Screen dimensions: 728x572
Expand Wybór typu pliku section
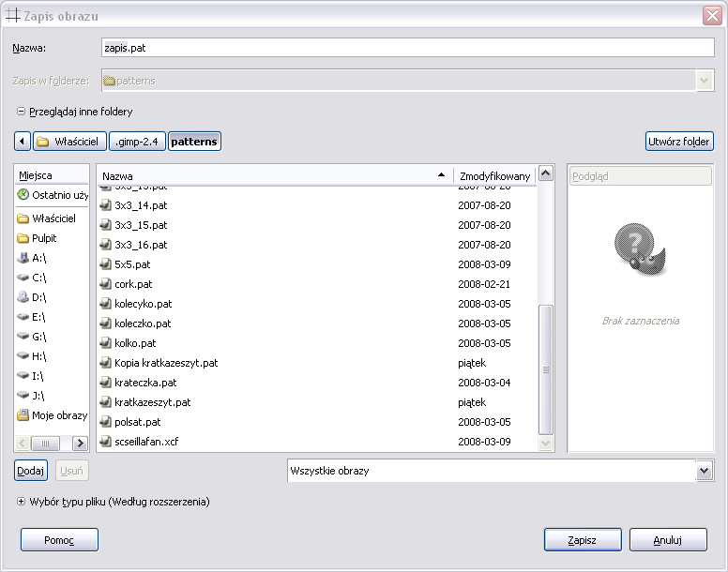(x=21, y=502)
